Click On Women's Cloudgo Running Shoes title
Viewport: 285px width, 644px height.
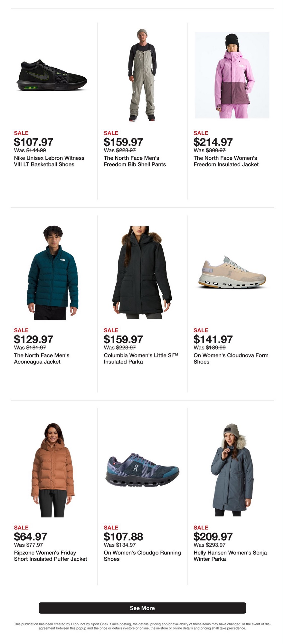click(142, 556)
